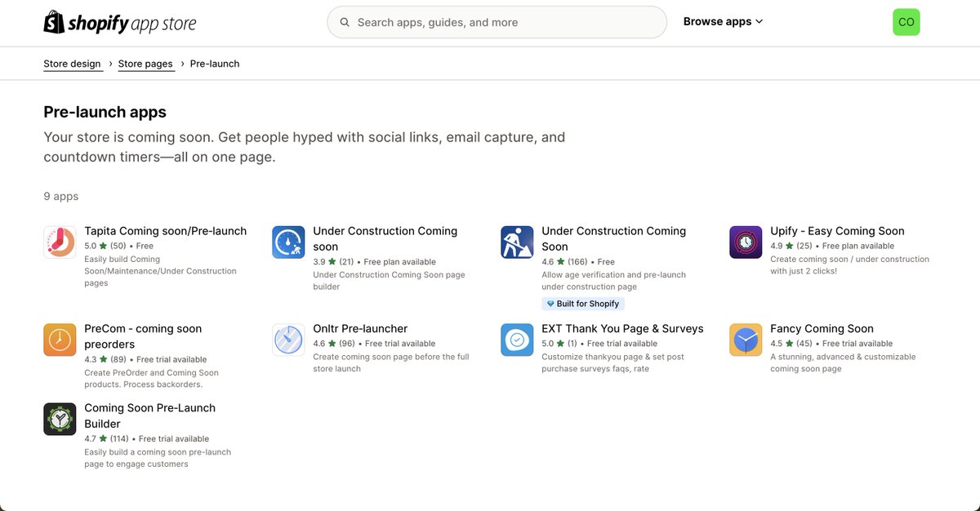Screen dimensions: 980x511
Task: Click Upify's 4.9 (25) rating line
Action: click(832, 246)
